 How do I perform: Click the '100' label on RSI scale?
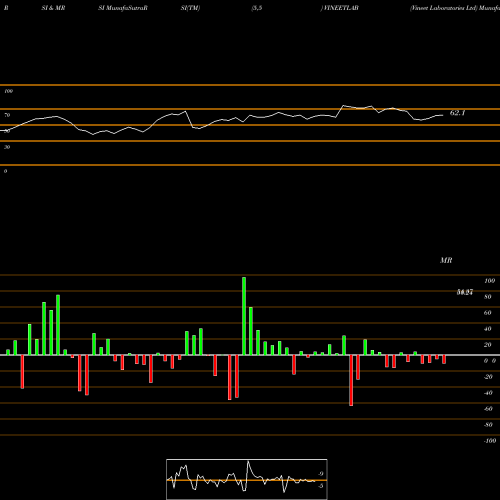(9, 91)
